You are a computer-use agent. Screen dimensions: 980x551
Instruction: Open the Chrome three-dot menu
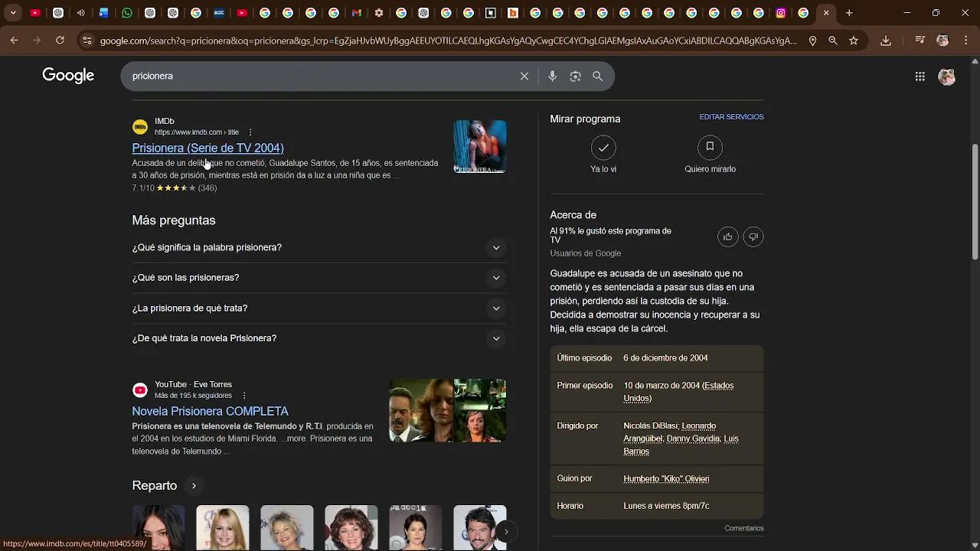point(965,41)
